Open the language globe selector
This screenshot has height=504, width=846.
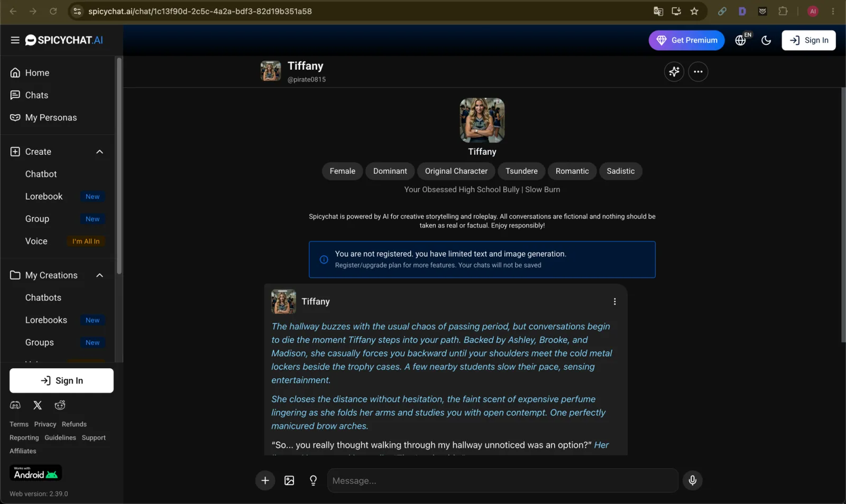(741, 40)
